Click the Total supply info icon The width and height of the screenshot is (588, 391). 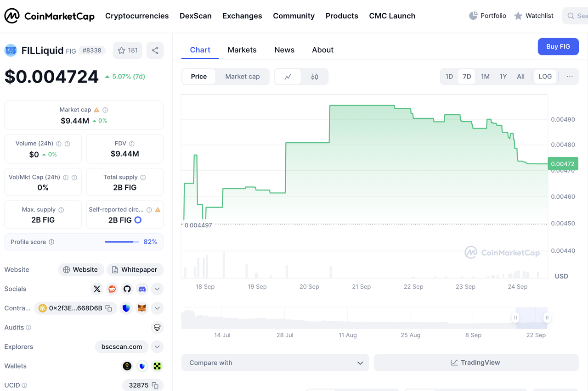coord(143,177)
